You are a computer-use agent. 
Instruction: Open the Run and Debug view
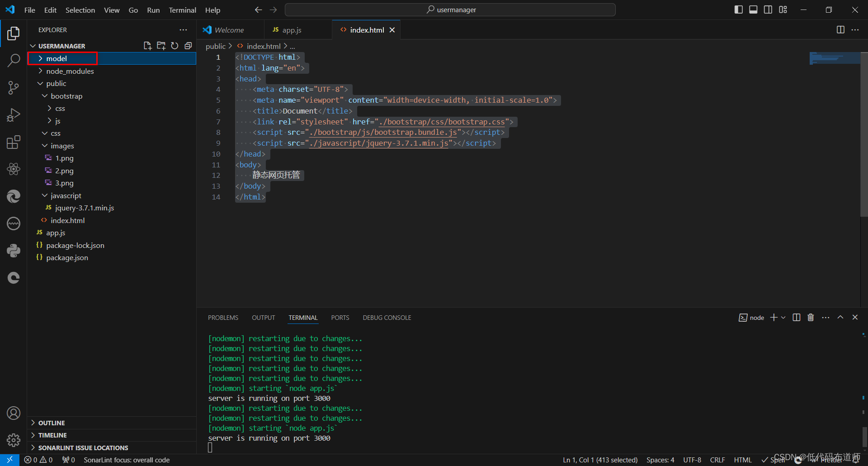tap(14, 115)
